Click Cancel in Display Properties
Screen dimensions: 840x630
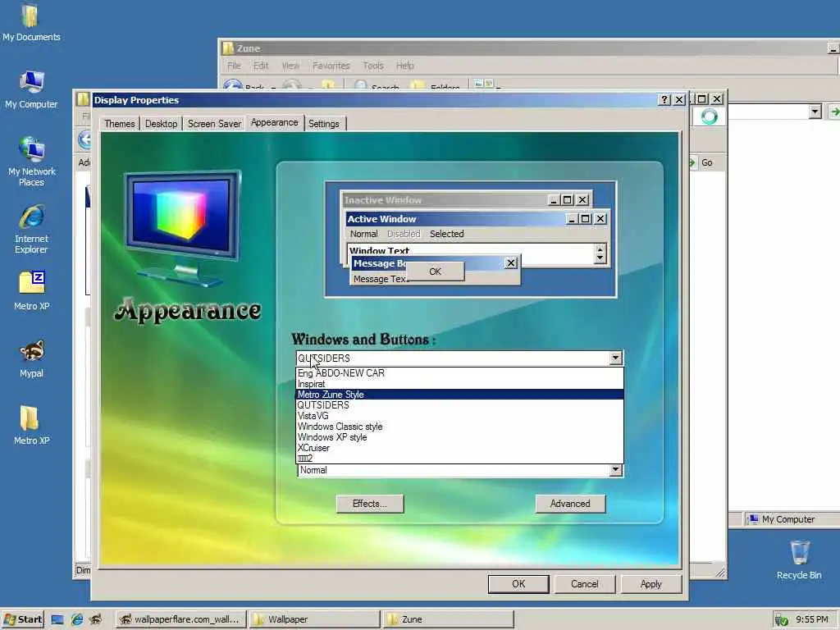tap(584, 584)
